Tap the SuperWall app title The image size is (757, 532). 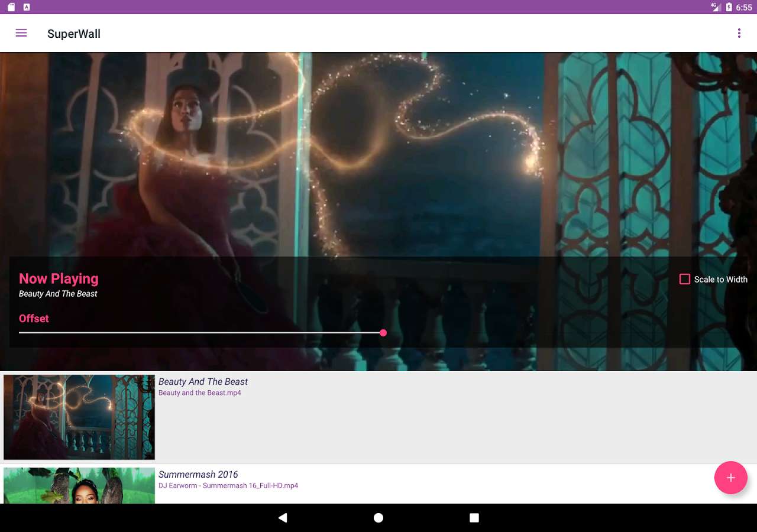coord(73,34)
